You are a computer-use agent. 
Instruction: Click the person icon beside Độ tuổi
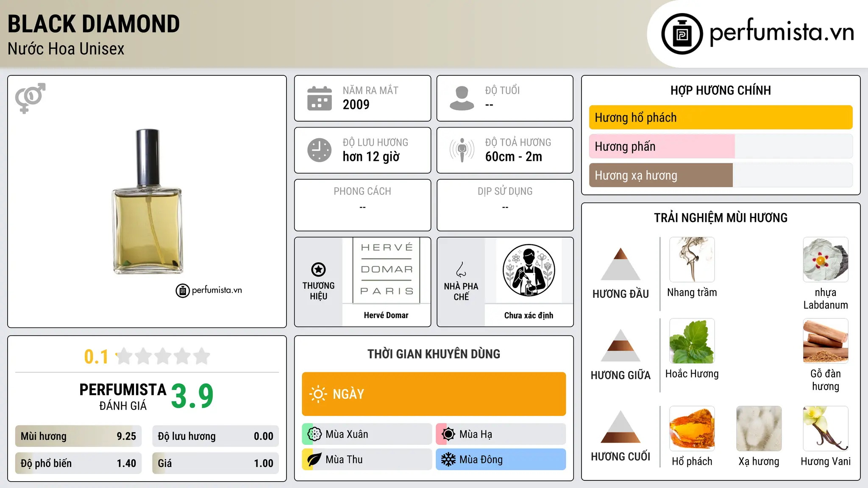pos(462,98)
